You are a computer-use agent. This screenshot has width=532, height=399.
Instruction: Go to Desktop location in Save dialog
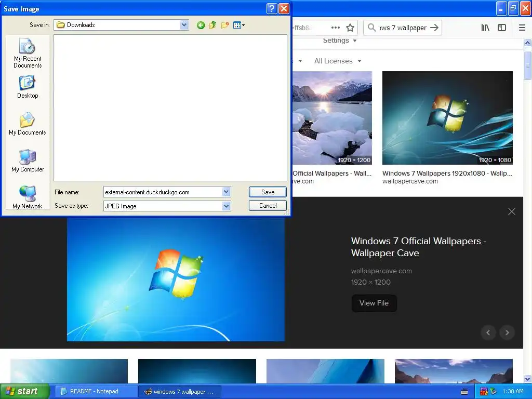pyautogui.click(x=28, y=87)
